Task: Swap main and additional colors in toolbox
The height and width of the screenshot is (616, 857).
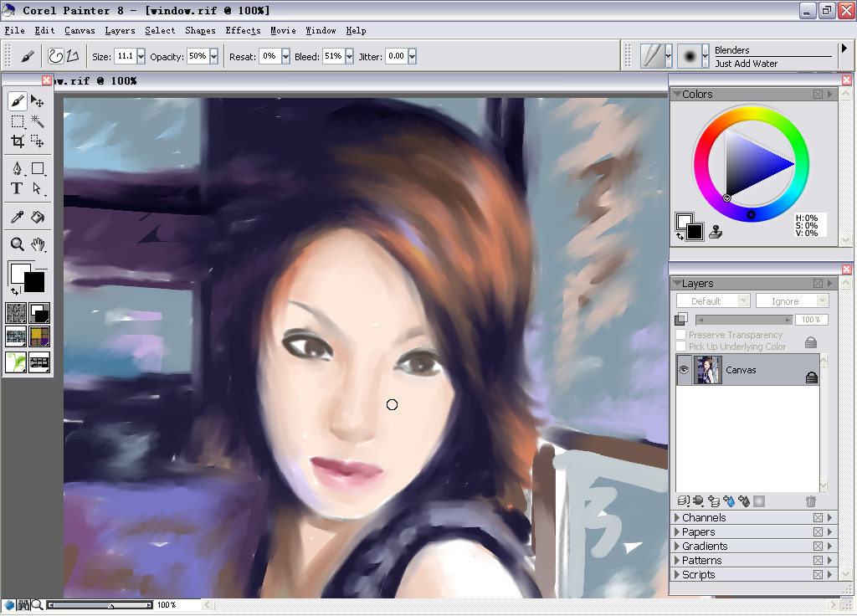Action: tap(15, 290)
